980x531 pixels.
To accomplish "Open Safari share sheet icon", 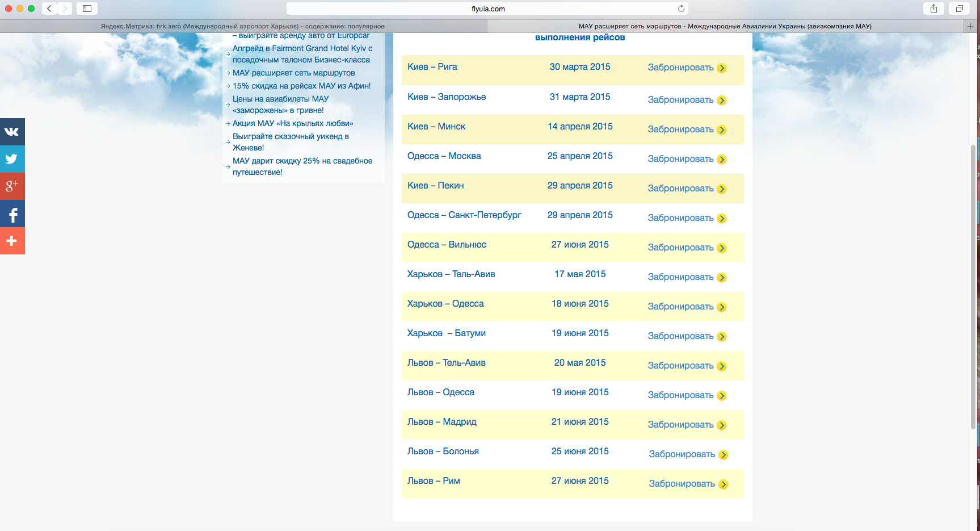I will 933,9.
